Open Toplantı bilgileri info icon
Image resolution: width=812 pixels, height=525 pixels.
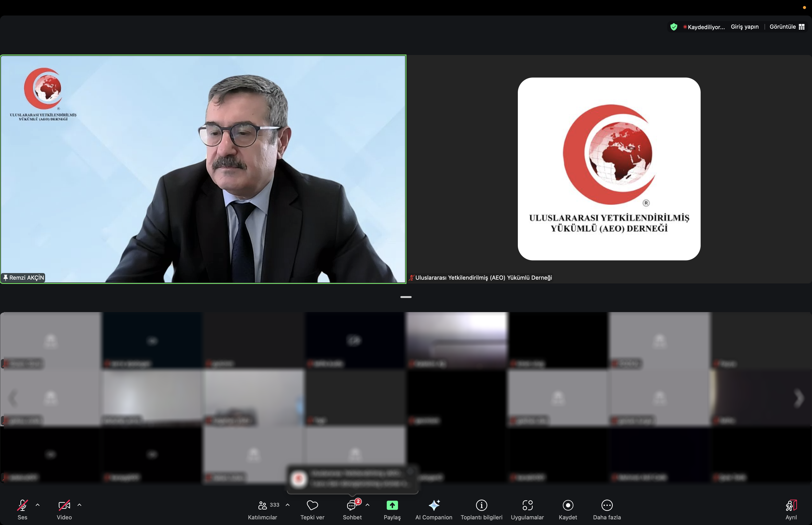pyautogui.click(x=481, y=505)
